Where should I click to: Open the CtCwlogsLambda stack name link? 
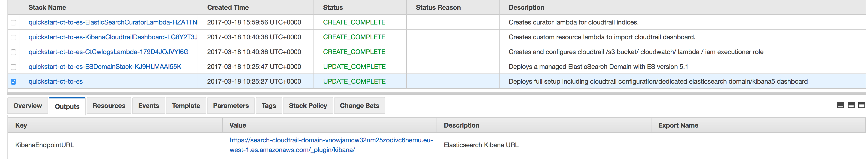[108, 52]
